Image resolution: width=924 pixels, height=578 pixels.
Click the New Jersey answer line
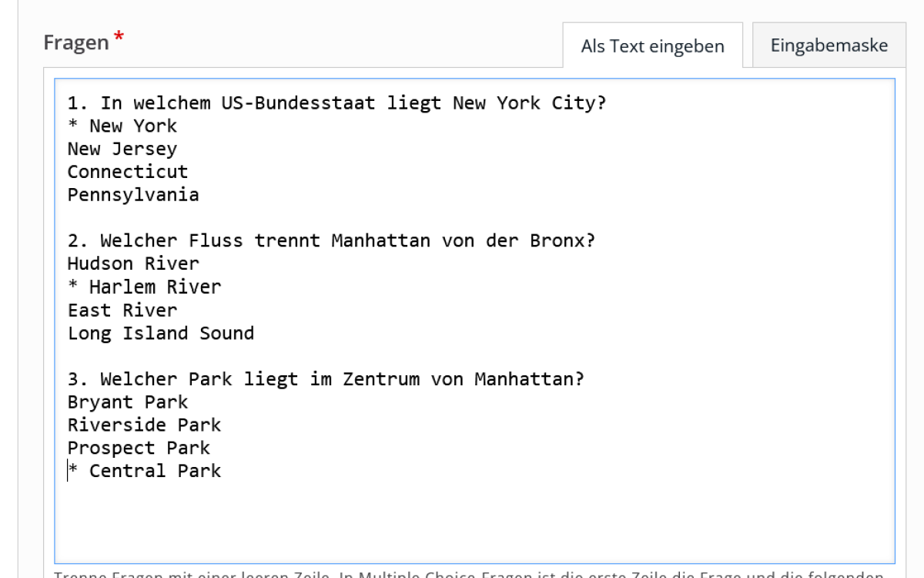[122, 149]
